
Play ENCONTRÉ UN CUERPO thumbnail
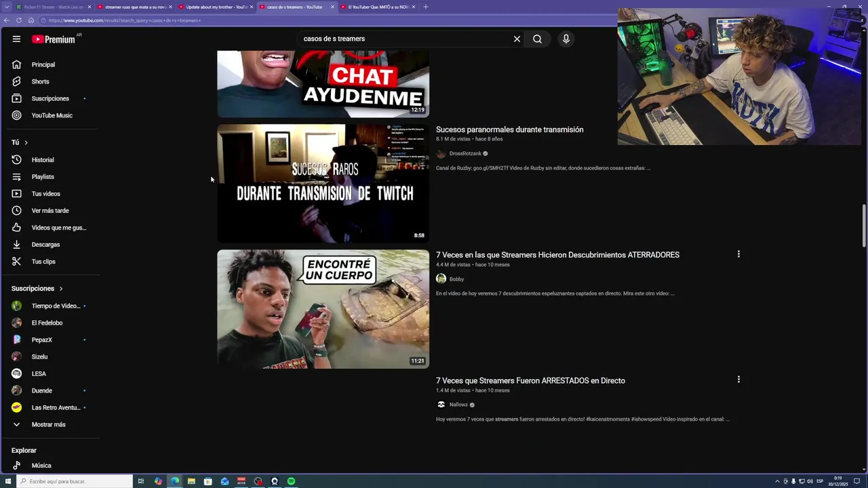point(323,309)
